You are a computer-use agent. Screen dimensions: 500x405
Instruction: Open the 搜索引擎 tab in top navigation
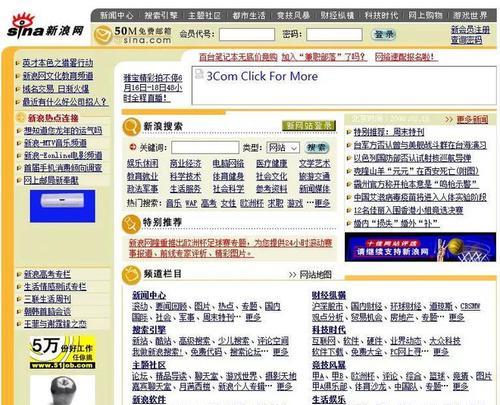coord(161,15)
